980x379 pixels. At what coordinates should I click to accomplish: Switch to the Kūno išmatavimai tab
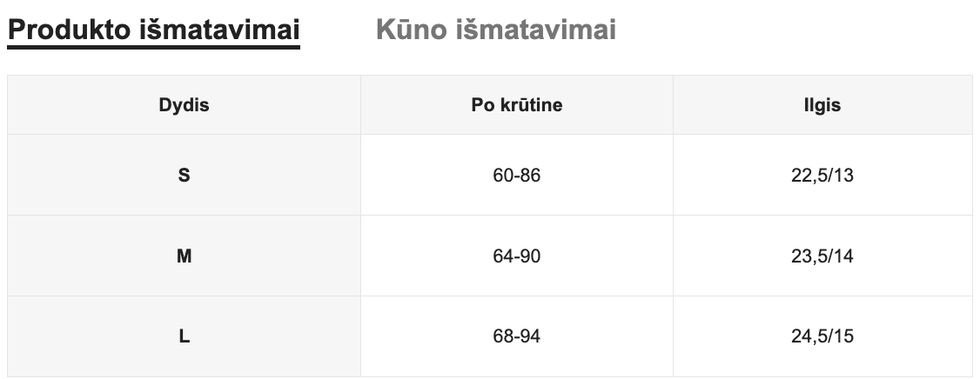(495, 30)
